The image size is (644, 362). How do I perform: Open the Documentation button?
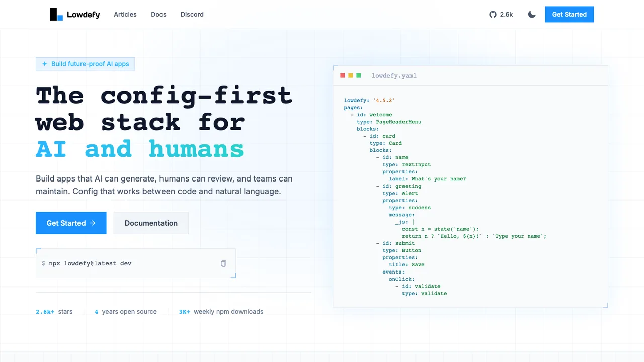[151, 223]
